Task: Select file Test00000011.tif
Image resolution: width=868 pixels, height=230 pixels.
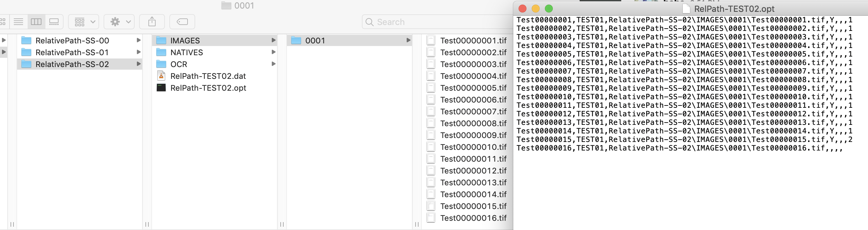Action: 473,159
